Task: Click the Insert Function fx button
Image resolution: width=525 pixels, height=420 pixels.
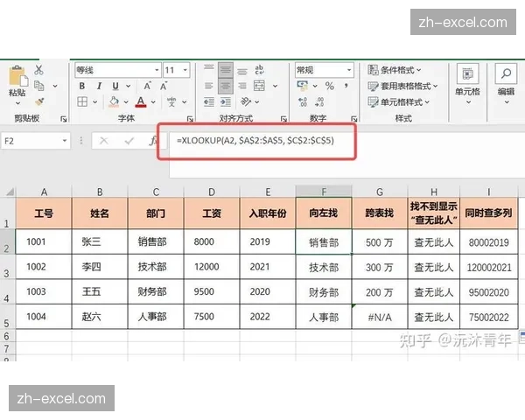Action: pos(153,141)
